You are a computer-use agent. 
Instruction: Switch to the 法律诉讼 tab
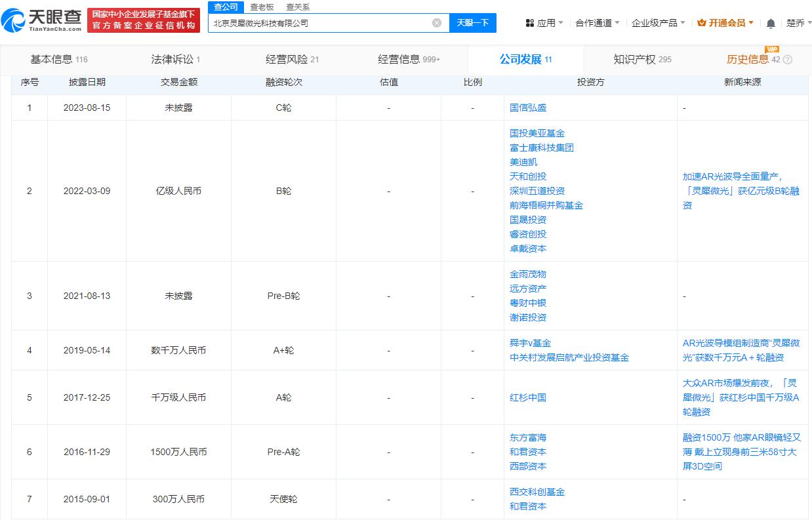click(175, 60)
